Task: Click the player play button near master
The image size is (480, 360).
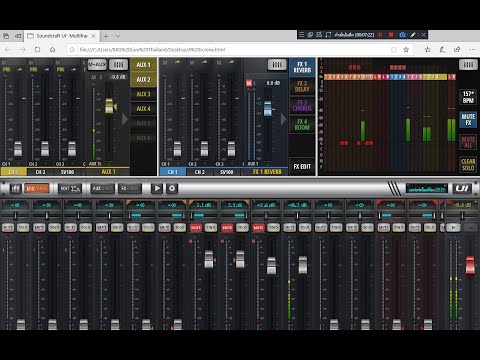Action: [453, 228]
